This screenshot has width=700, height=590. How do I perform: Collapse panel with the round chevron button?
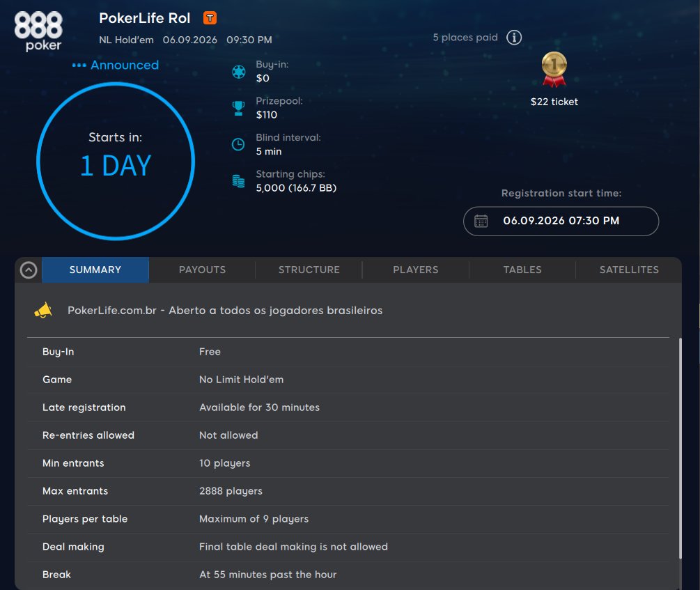click(x=29, y=270)
